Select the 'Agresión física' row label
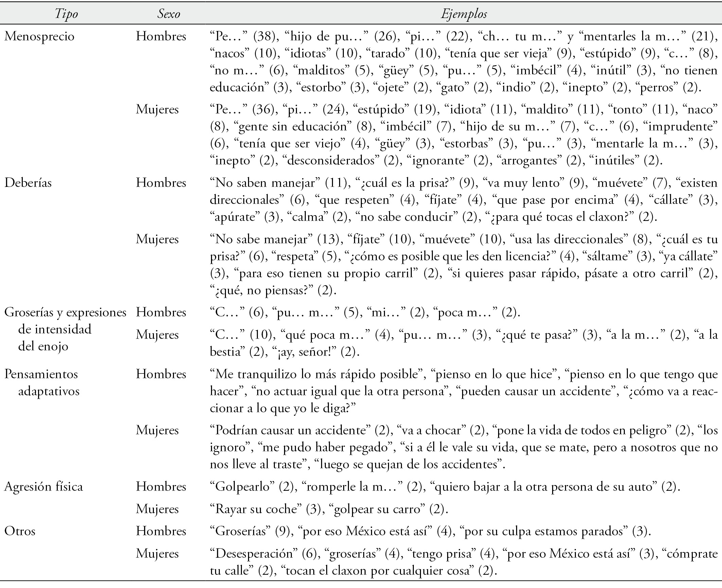 click(43, 487)
